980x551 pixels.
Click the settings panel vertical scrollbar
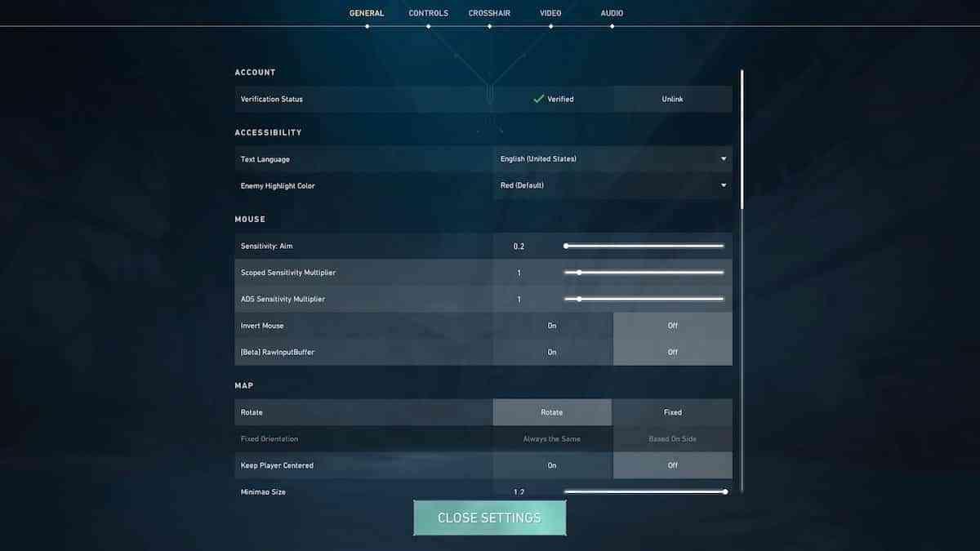(x=742, y=139)
